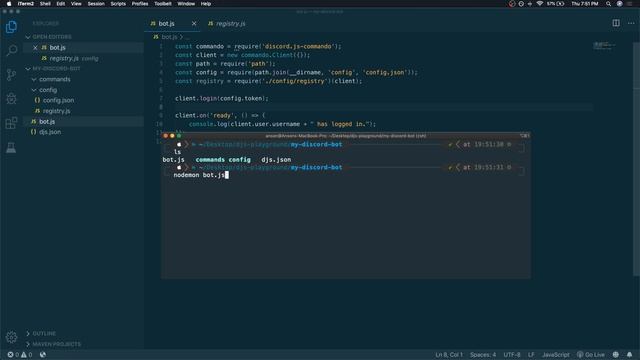Click the terminal window title bar
The width and height of the screenshot is (640, 360).
pyautogui.click(x=346, y=136)
